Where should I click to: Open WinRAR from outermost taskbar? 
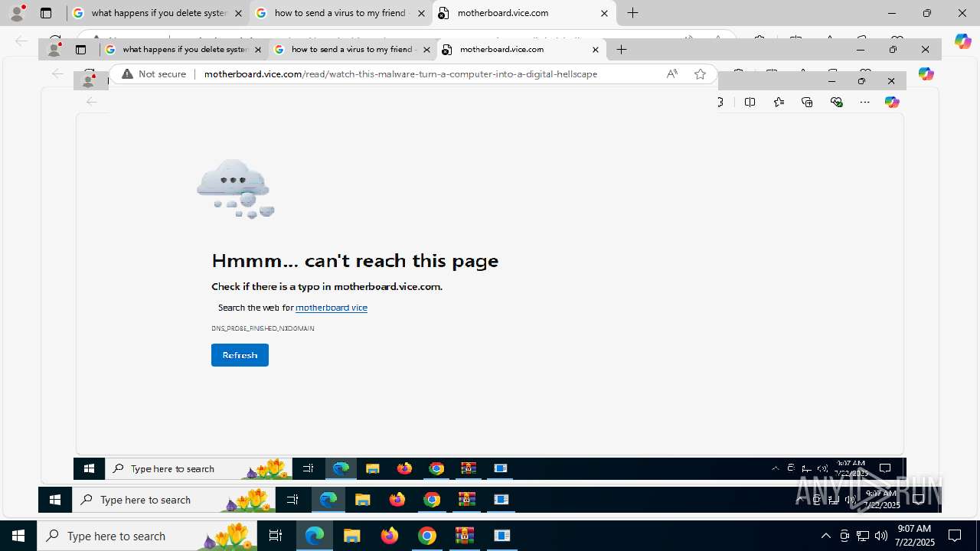click(465, 536)
